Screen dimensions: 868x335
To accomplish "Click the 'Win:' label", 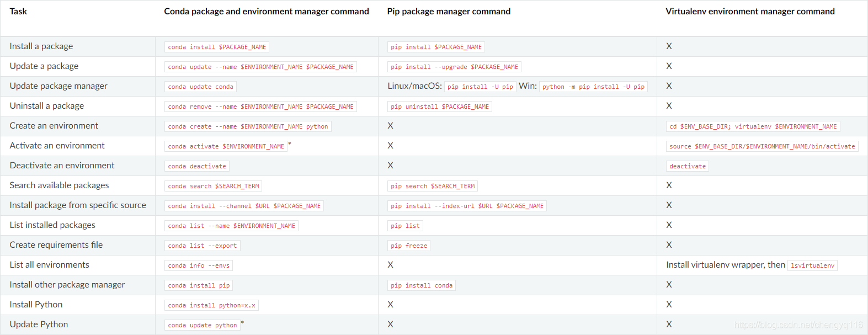I will [528, 86].
